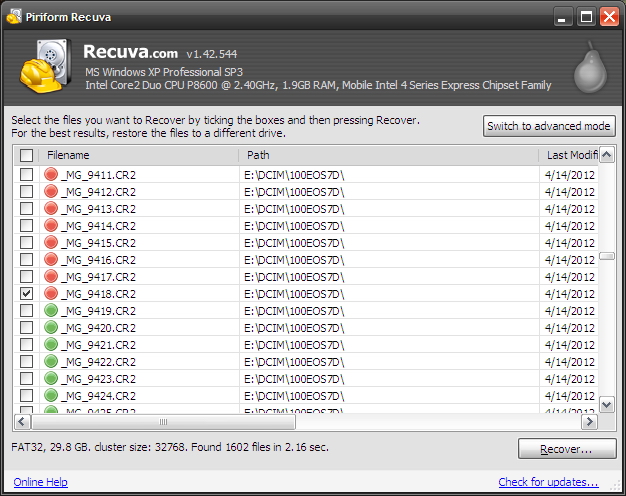Tick the checkbox for _MG_9424.CR2

(26, 395)
